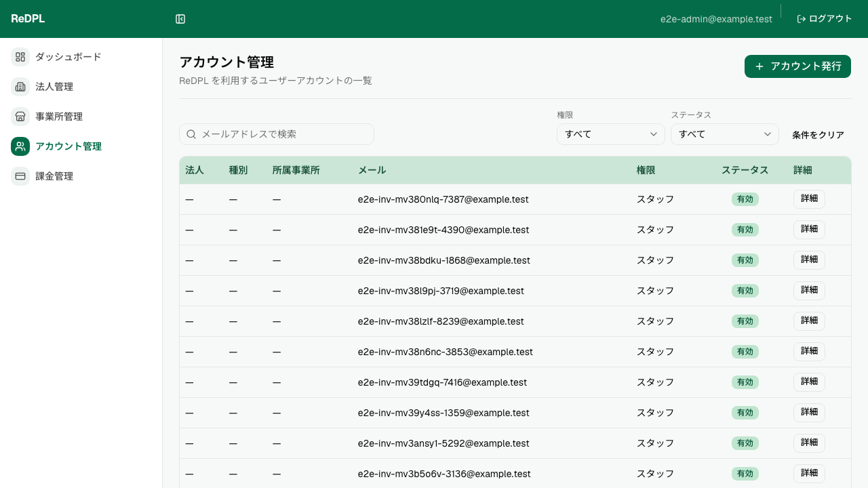This screenshot has width=868, height=488.
Task: Open 詳細 for the account ending 7387
Action: click(809, 199)
